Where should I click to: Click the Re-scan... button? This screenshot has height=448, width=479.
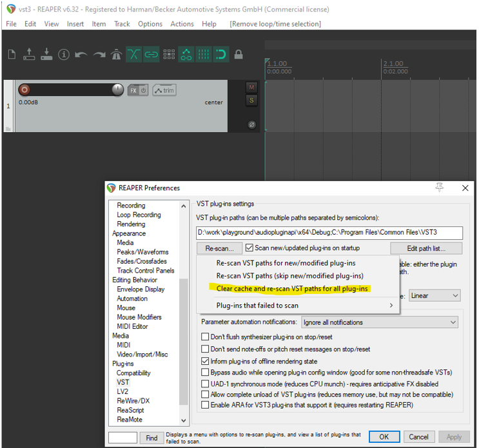point(220,248)
